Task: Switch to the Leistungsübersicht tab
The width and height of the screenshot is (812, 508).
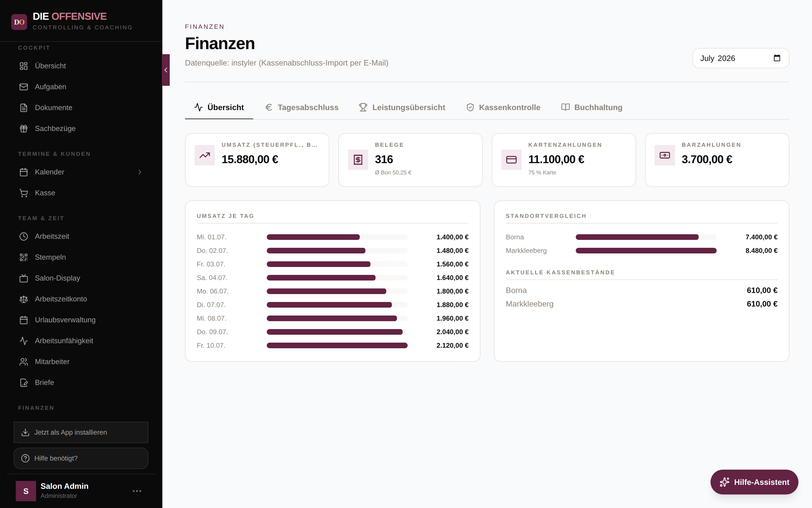Action: click(402, 108)
